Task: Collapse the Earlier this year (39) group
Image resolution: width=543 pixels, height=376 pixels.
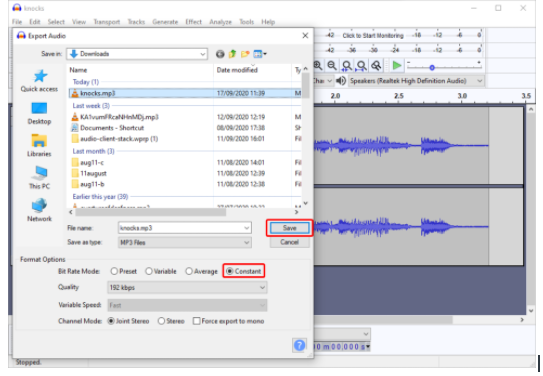Action: (x=100, y=197)
